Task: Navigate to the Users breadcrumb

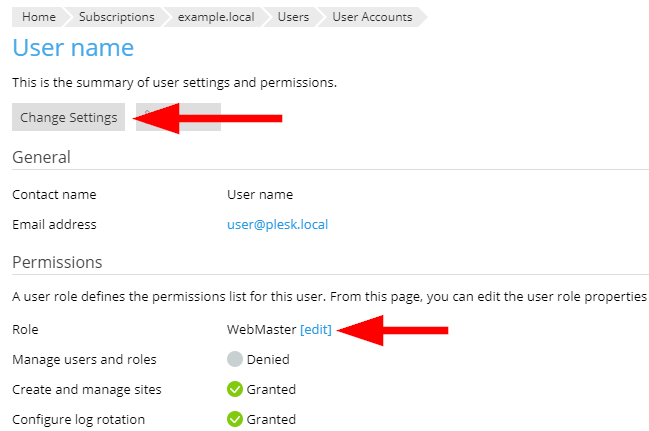Action: [293, 17]
